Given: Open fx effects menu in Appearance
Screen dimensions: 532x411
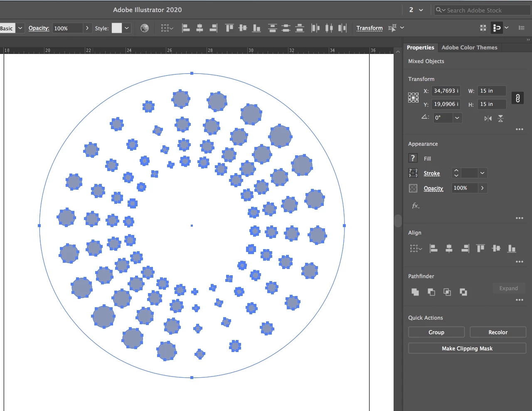Looking at the screenshot, I should [416, 205].
